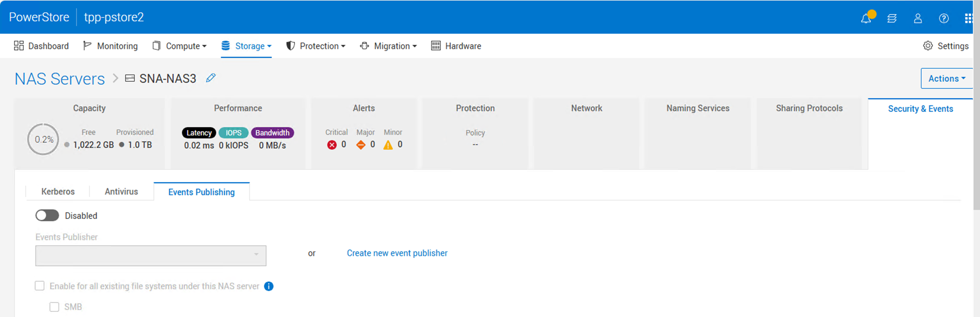Open the jobs stack icon in header
The height and width of the screenshot is (317, 980).
(892, 18)
